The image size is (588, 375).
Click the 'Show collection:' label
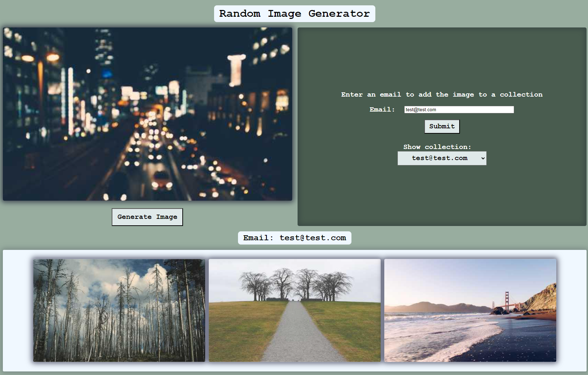(437, 147)
